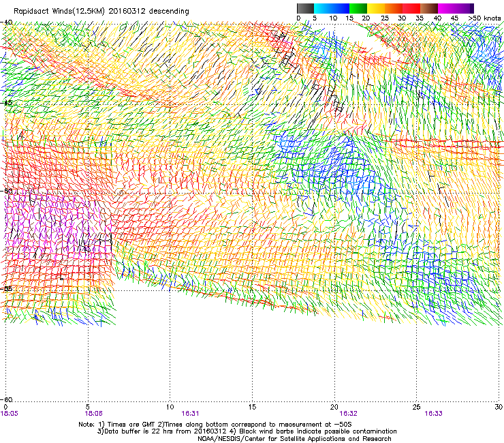Screen dimensions: 504x443
Task: Click the NOAA/NESDIS credit line
Action: tap(294, 439)
